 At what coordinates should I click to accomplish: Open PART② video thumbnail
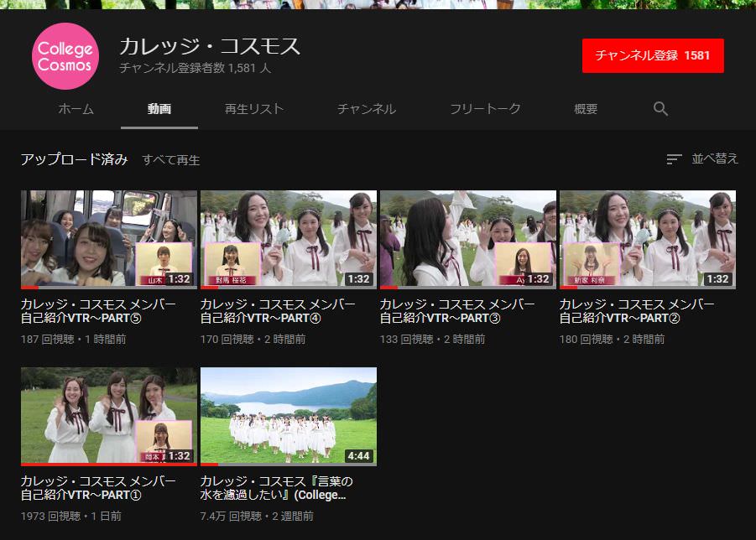tap(648, 238)
